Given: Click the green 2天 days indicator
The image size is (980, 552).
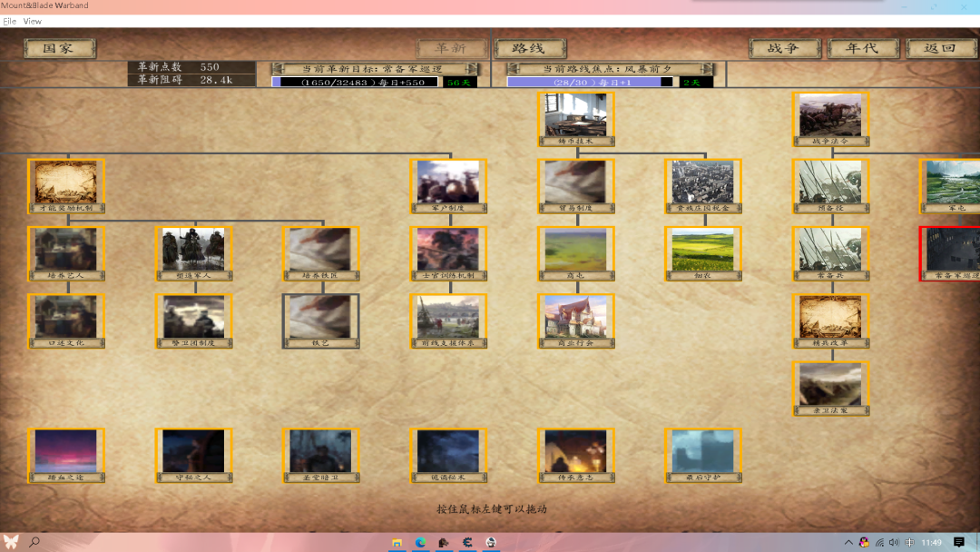Looking at the screenshot, I should (x=694, y=82).
